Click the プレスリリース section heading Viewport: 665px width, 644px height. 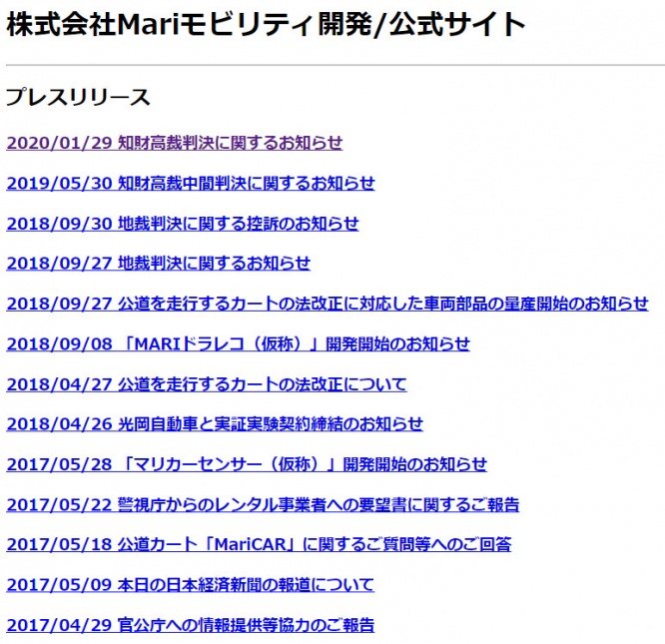pyautogui.click(x=78, y=97)
